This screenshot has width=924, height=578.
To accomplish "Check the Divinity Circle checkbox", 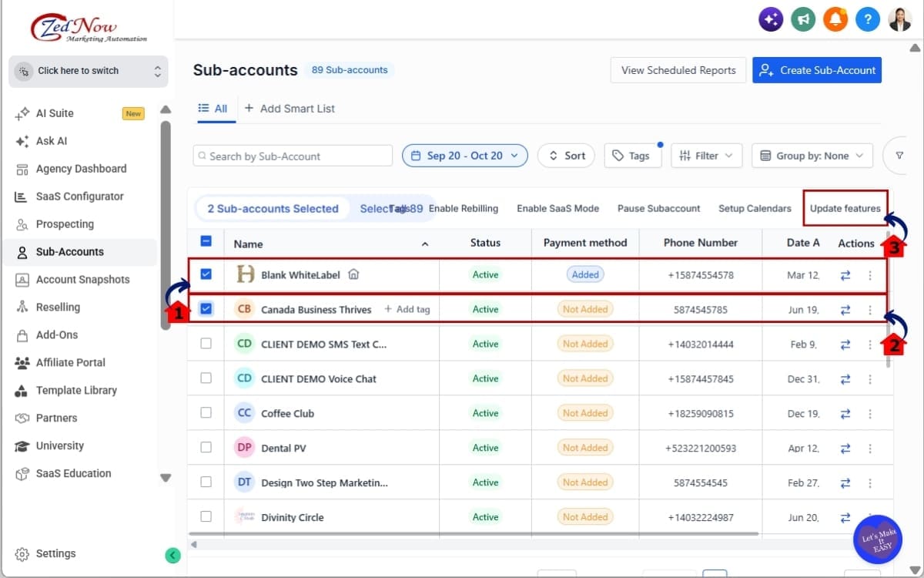I will click(x=206, y=517).
